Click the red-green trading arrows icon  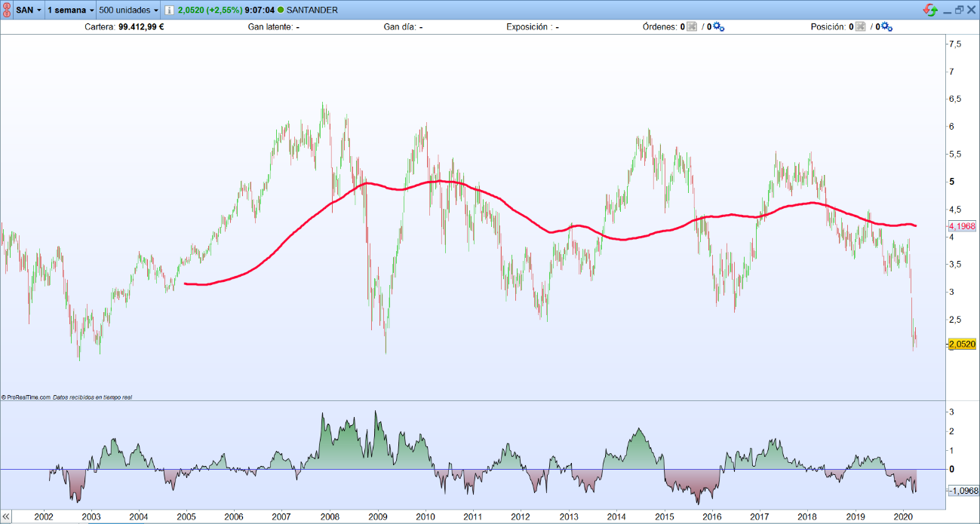click(932, 10)
